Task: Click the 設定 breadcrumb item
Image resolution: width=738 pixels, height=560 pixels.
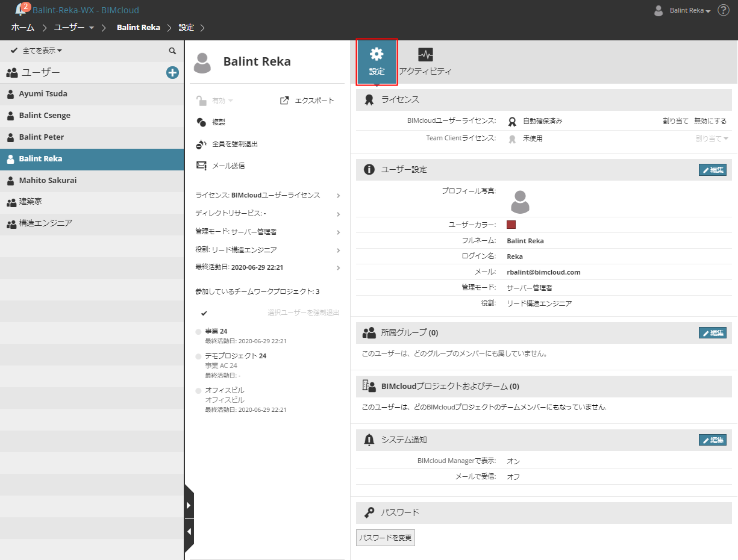Action: pos(186,28)
